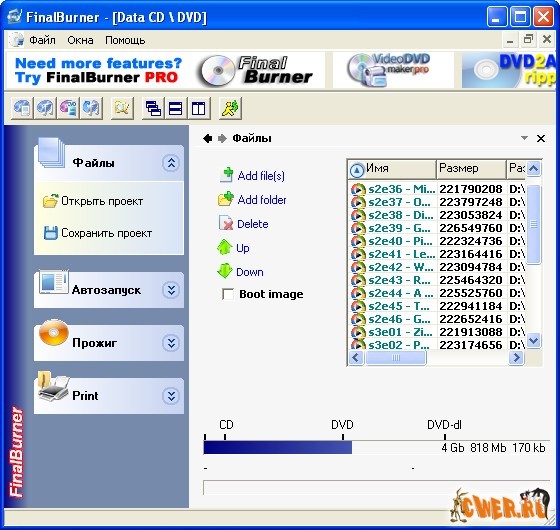Restore the inner document window
The height and width of the screenshot is (530, 560).
point(528,39)
